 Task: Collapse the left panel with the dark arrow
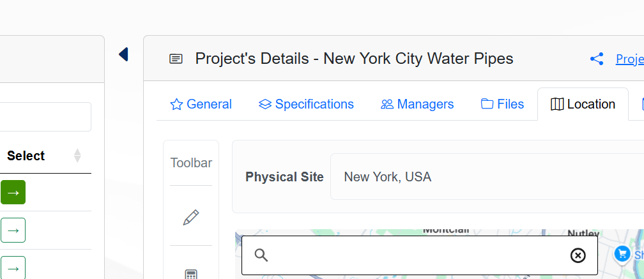click(x=123, y=54)
